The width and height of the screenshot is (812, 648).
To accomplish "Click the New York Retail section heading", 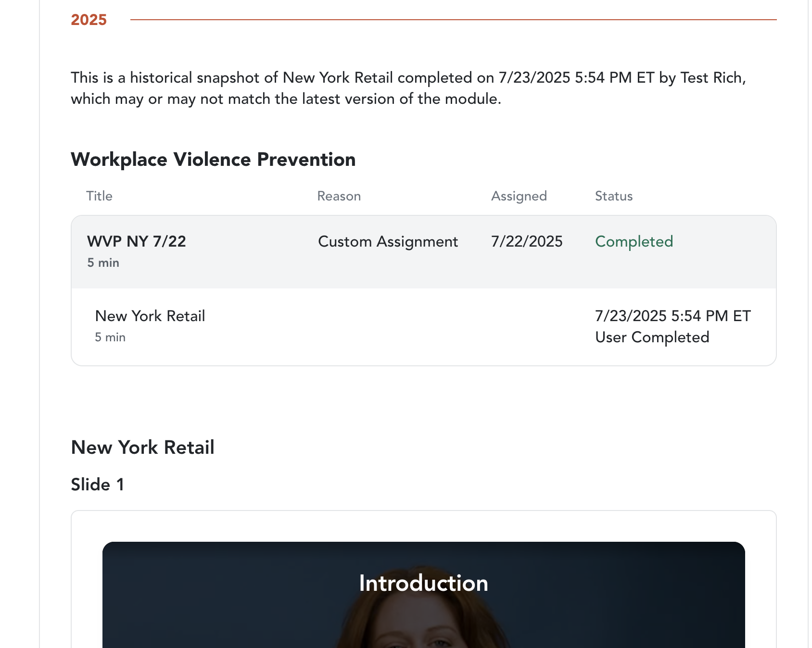I will pyautogui.click(x=142, y=447).
